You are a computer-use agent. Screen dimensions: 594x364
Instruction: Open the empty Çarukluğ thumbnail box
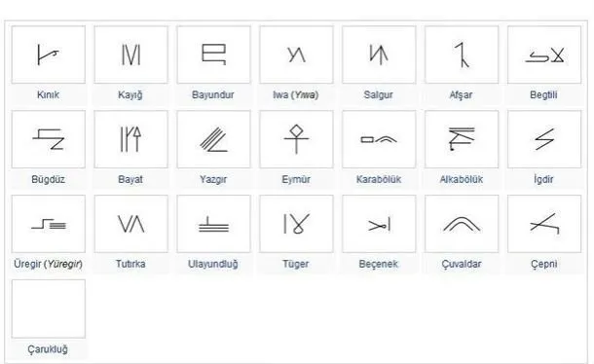point(49,309)
